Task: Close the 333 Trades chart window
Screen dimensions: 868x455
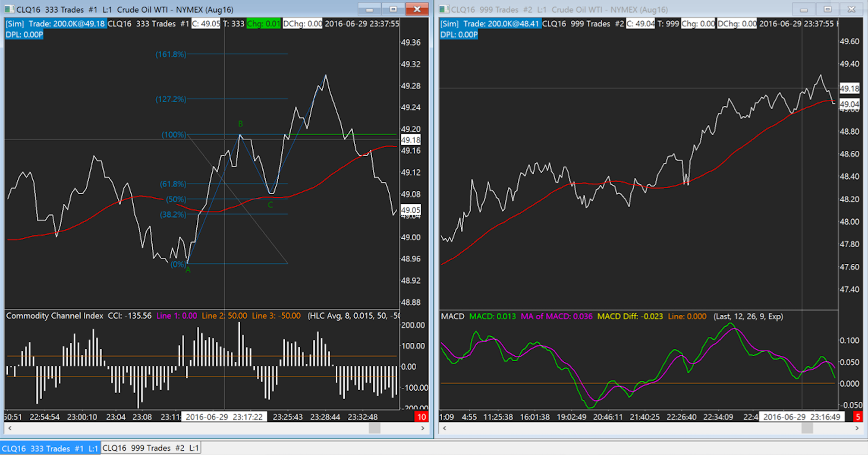Action: pos(417,9)
